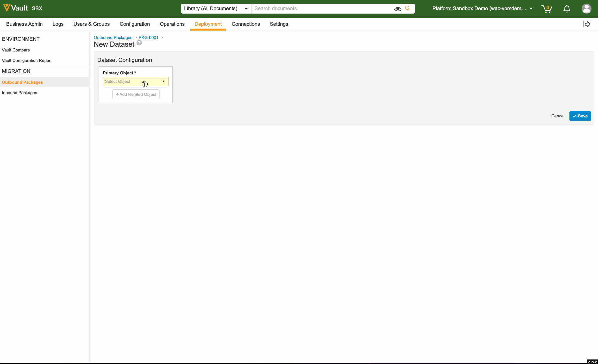Follow the PKG-0001 breadcrumb link
The width and height of the screenshot is (598, 364).
click(x=148, y=38)
